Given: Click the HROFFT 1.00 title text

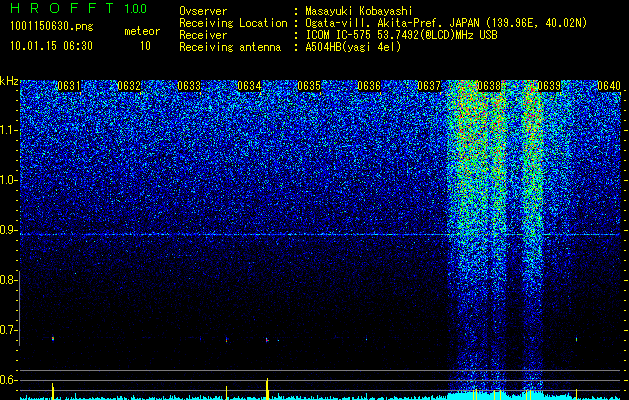Looking at the screenshot, I should pos(79,8).
